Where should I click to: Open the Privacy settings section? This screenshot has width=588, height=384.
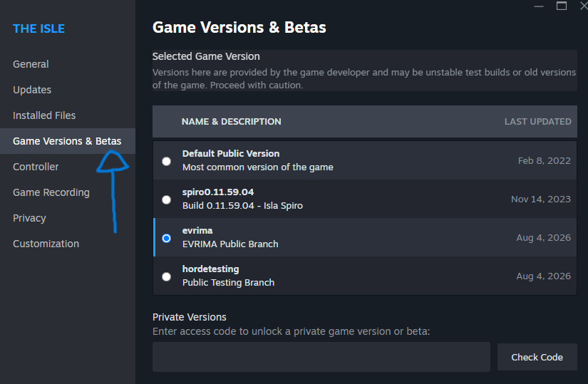[29, 218]
